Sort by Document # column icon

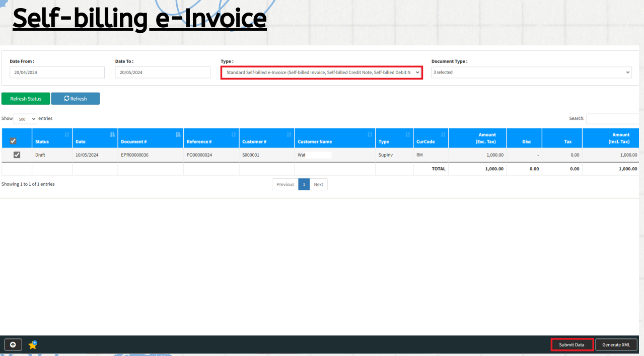[x=178, y=134]
